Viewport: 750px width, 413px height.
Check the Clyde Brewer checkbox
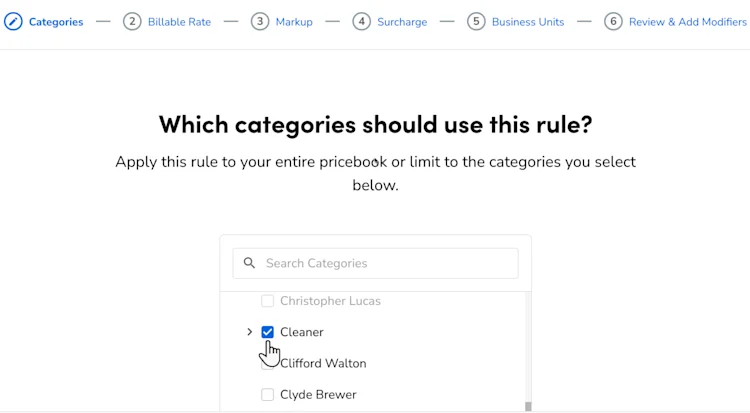coord(267,394)
